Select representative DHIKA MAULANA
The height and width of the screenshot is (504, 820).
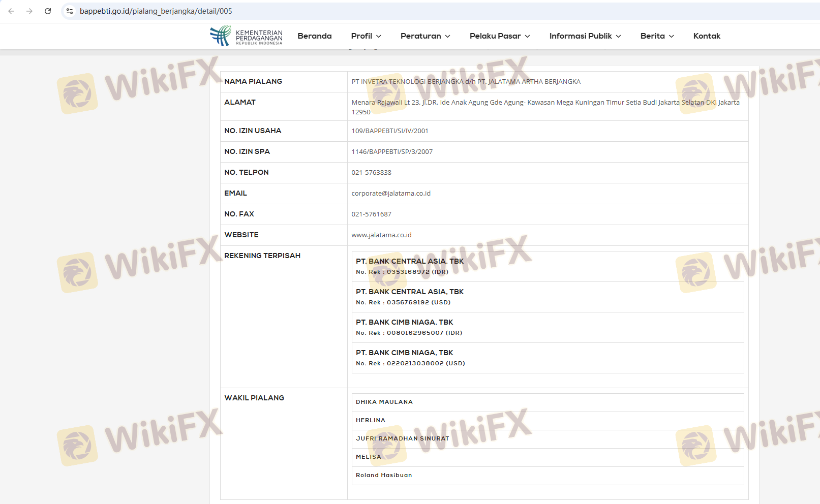[384, 402]
